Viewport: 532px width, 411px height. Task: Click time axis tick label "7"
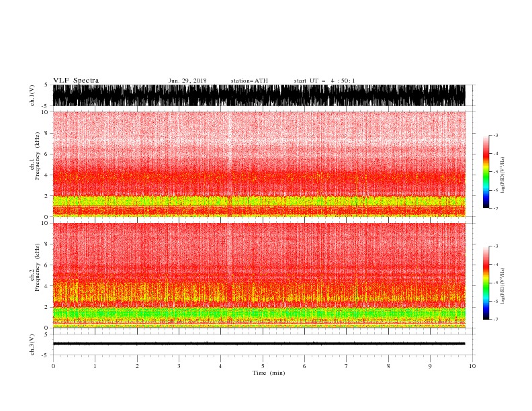tap(347, 366)
